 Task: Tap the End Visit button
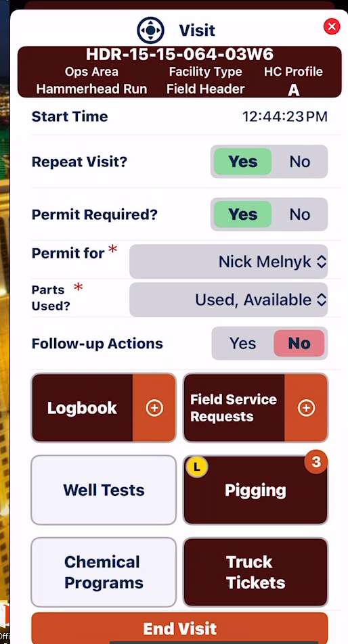[x=179, y=628]
